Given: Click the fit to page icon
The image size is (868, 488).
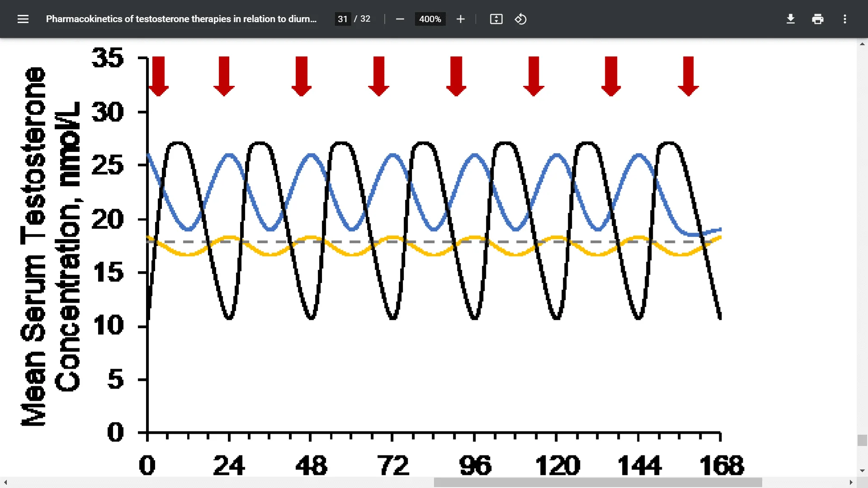Looking at the screenshot, I should [496, 19].
